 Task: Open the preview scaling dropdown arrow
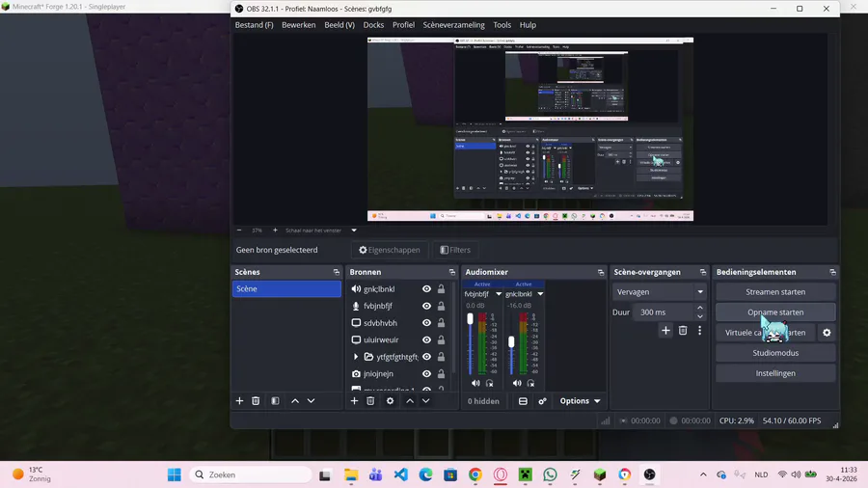click(x=354, y=230)
